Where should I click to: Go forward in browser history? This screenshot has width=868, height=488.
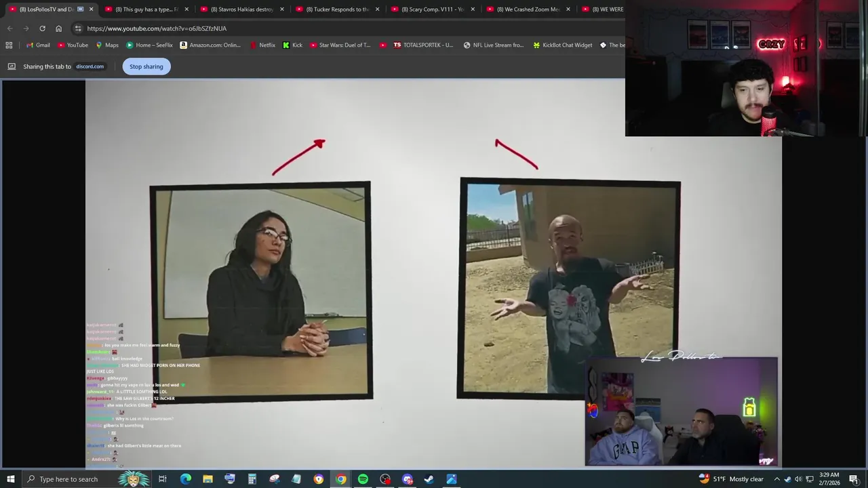(x=26, y=28)
